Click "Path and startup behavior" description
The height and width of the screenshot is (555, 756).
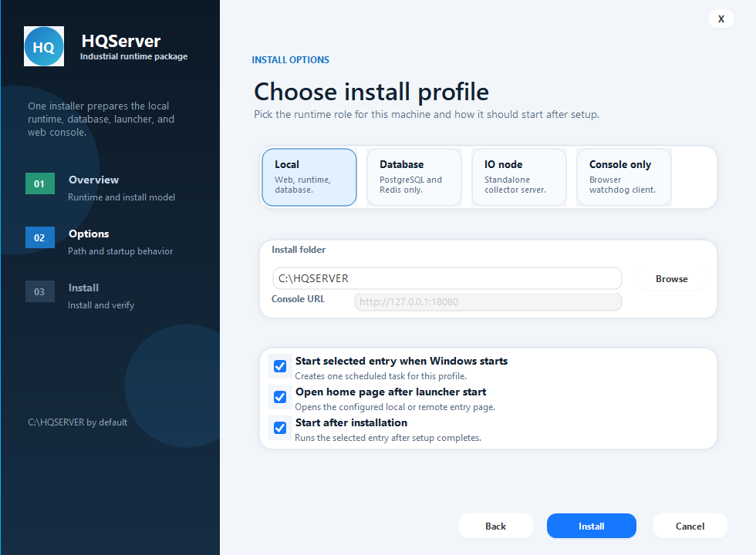[x=120, y=251]
